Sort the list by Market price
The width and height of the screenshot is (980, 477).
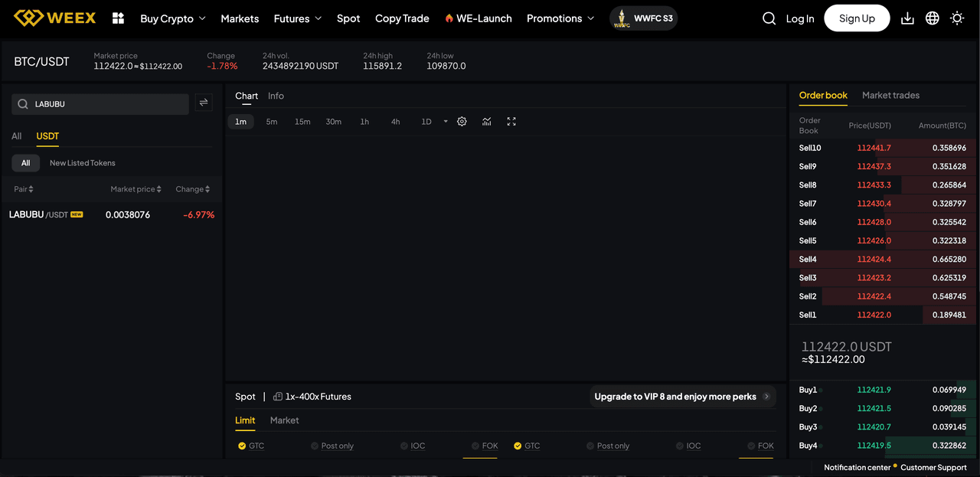pyautogui.click(x=136, y=189)
